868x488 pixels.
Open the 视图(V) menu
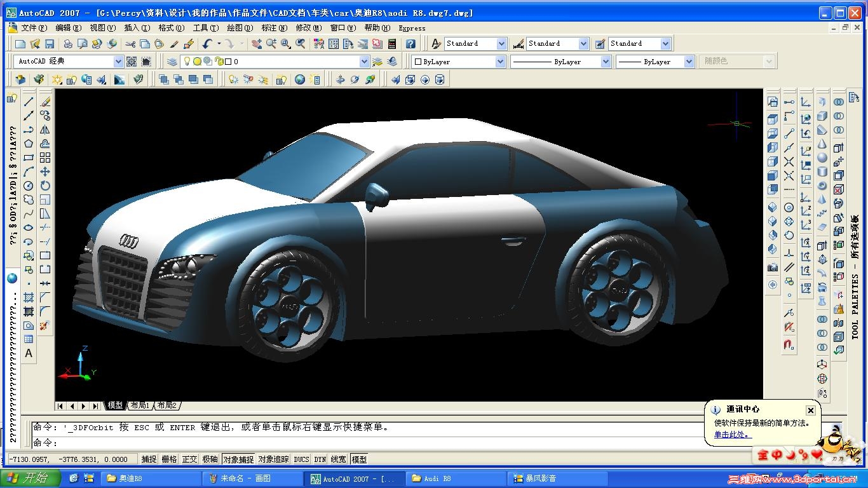pos(102,28)
